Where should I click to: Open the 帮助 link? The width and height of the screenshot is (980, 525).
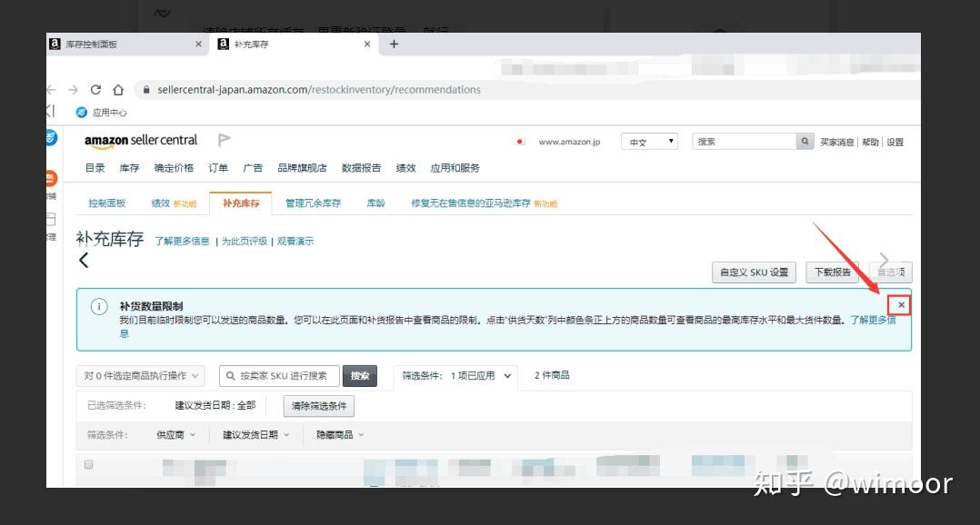(870, 143)
